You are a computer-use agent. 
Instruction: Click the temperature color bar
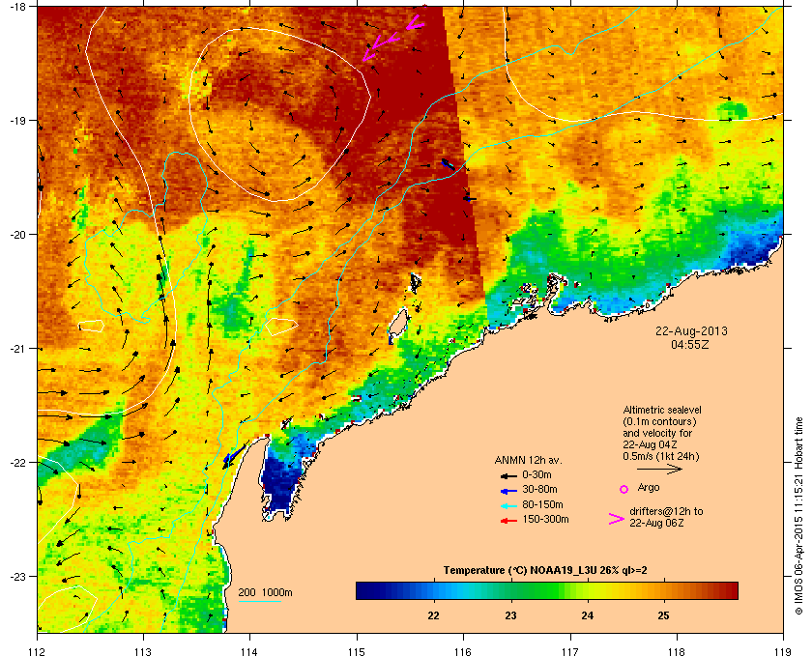547,590
